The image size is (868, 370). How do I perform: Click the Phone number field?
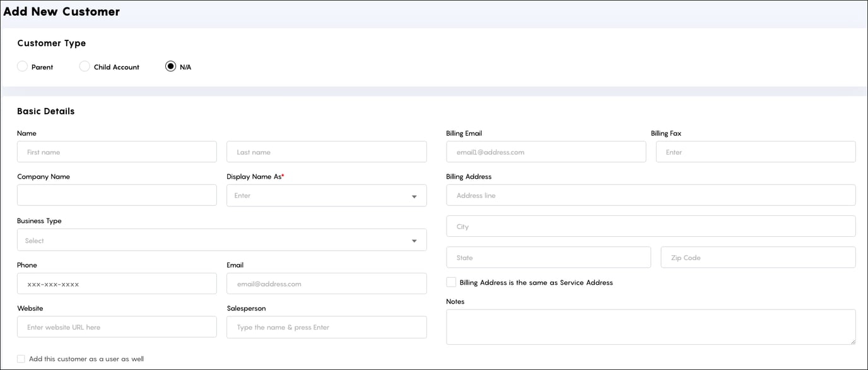pyautogui.click(x=117, y=283)
